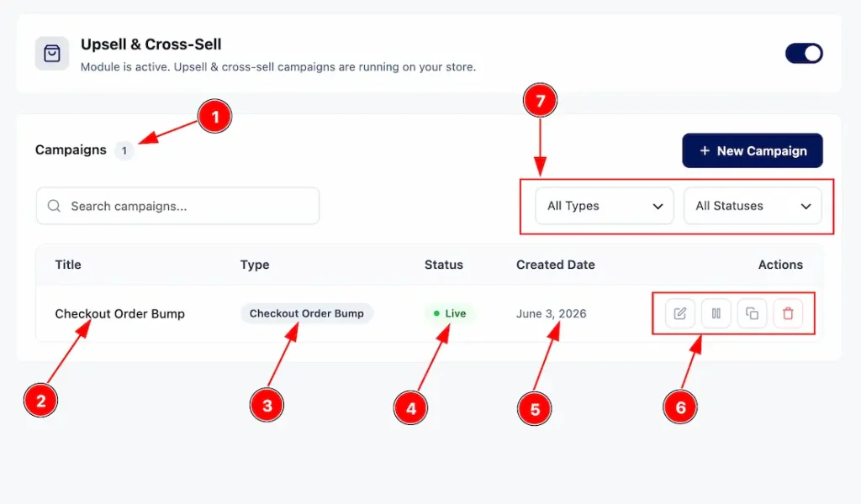Screen dimensions: 861x504
Task: Click the June 3, 2026 created date
Action: click(552, 313)
